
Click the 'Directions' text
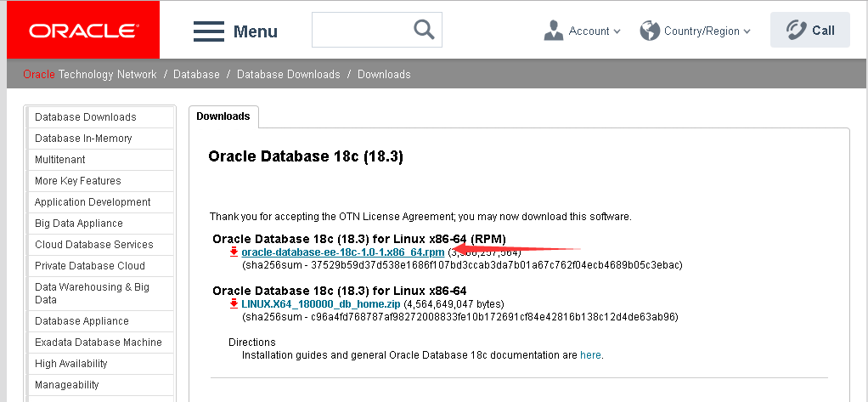pos(252,343)
